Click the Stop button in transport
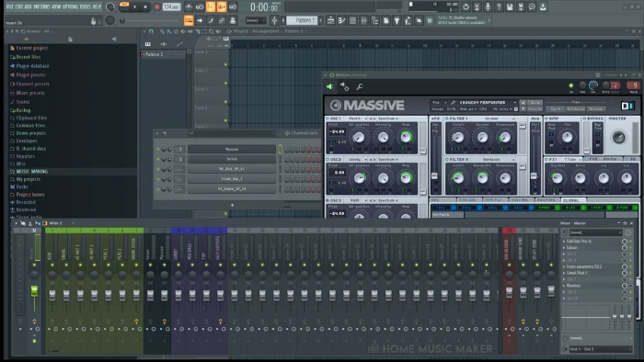The height and width of the screenshot is (362, 644). (x=145, y=7)
